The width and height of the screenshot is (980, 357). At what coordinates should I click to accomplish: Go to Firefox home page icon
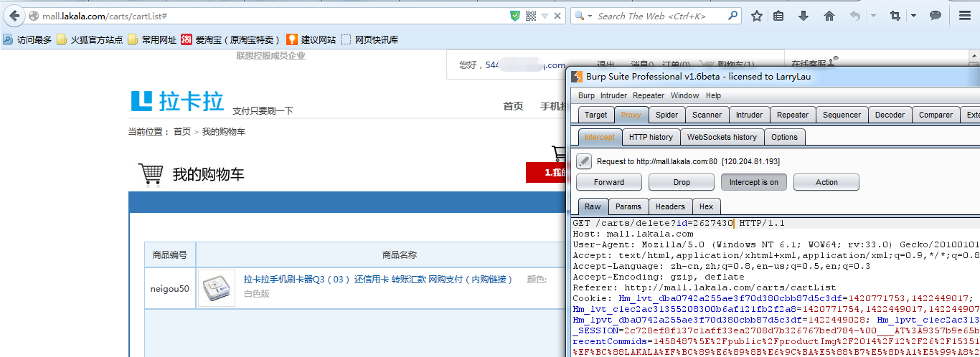click(x=829, y=16)
